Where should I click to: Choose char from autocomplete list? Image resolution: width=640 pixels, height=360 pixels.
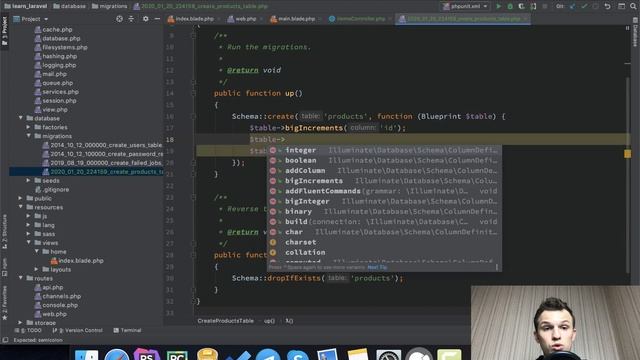pos(384,232)
